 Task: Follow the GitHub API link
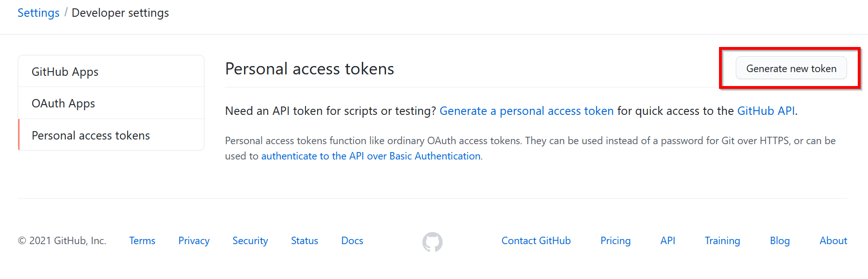point(766,111)
